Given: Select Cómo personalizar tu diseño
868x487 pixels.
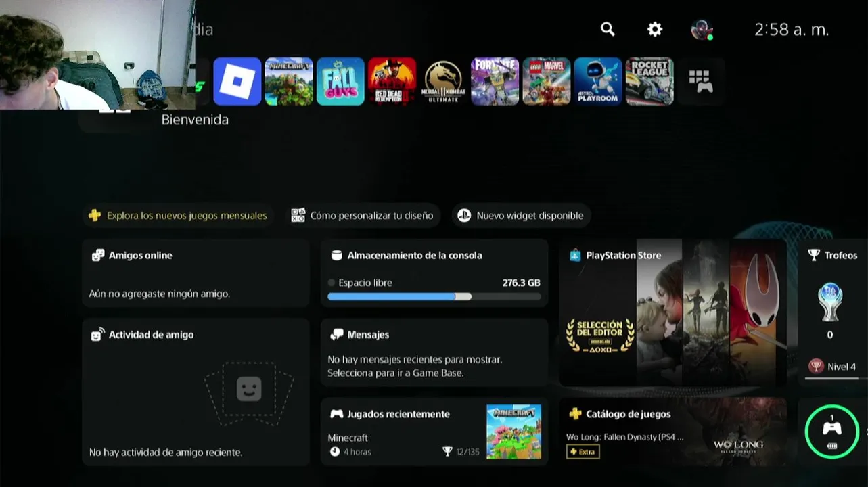Looking at the screenshot, I should click(362, 216).
